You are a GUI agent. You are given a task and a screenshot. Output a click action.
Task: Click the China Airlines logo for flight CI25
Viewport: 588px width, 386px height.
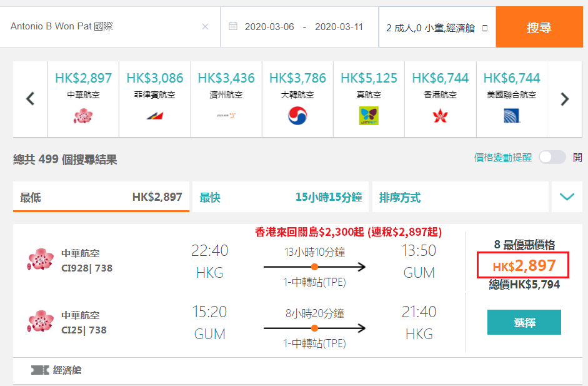pos(41,321)
